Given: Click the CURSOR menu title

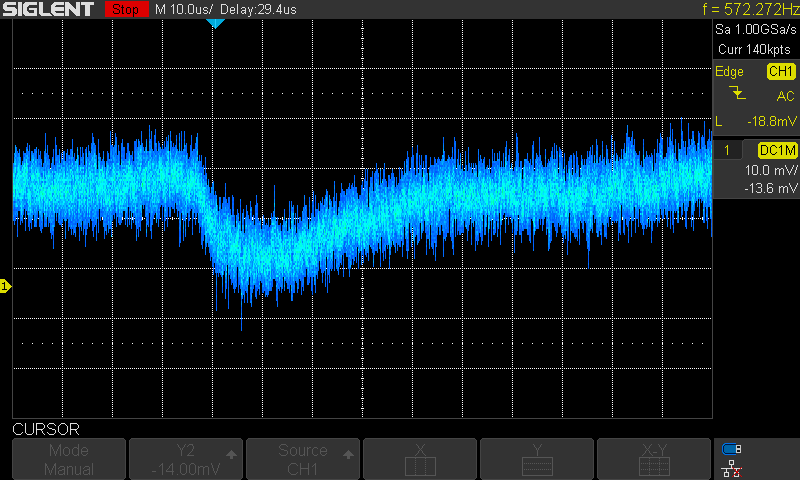Looking at the screenshot, I should point(46,429).
